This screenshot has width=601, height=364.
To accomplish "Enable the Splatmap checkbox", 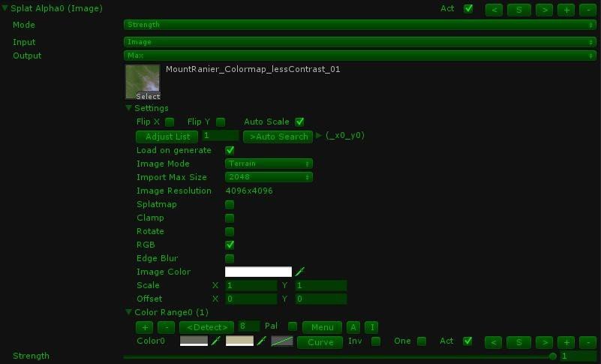I will [x=230, y=204].
